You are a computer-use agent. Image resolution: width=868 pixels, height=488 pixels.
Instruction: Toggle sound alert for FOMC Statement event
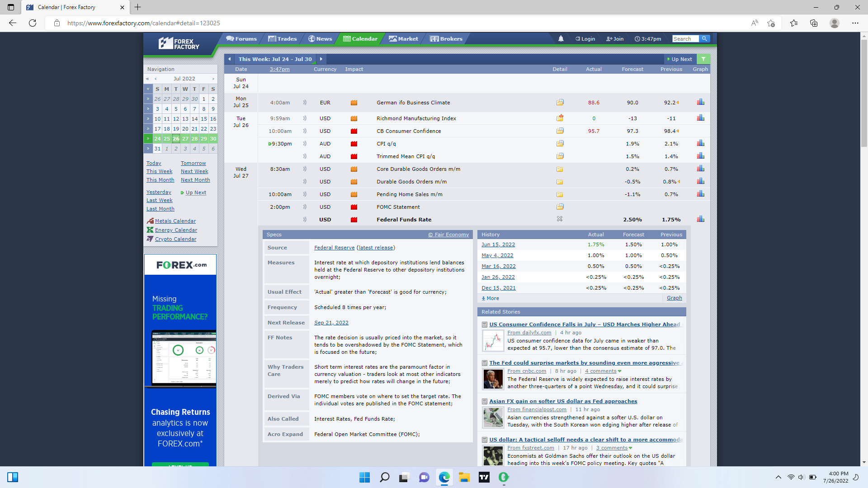click(305, 207)
